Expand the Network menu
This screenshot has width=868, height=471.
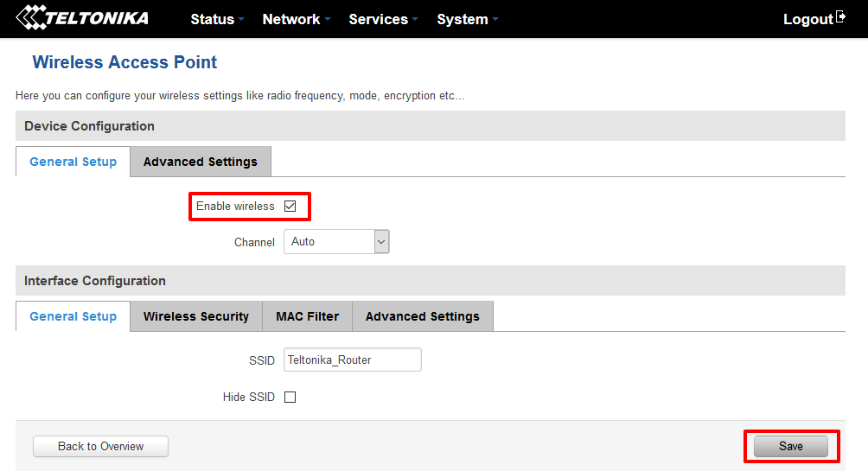pos(297,19)
